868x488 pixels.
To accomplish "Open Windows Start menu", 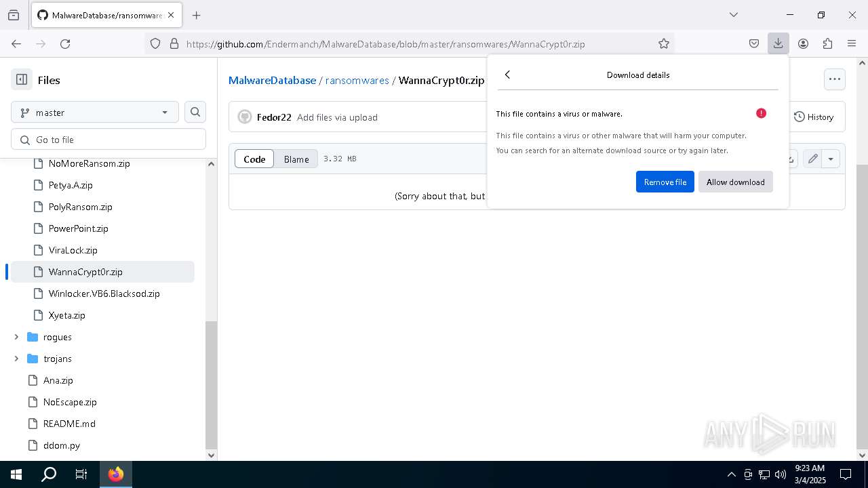I will pyautogui.click(x=16, y=474).
